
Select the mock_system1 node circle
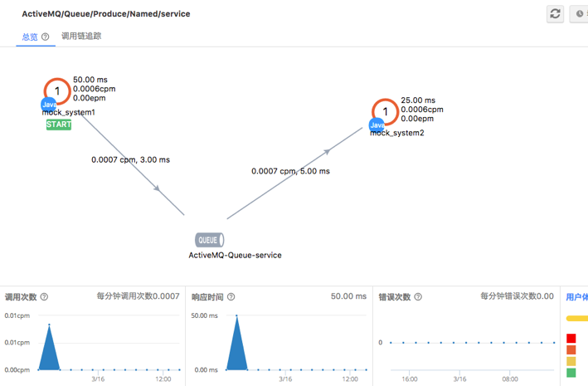[57, 90]
